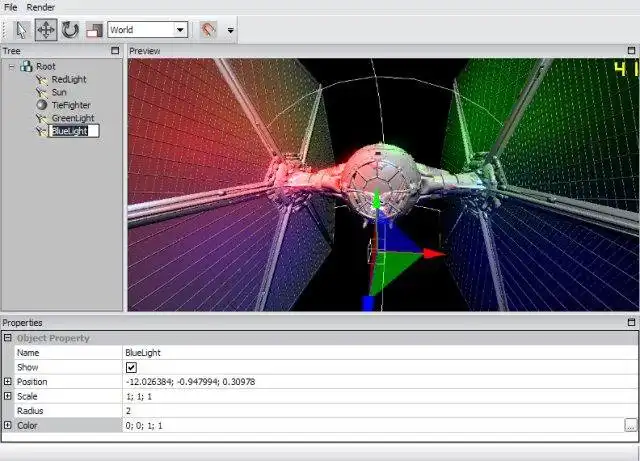Open the File menu
This screenshot has width=640, height=461.
tap(11, 7)
